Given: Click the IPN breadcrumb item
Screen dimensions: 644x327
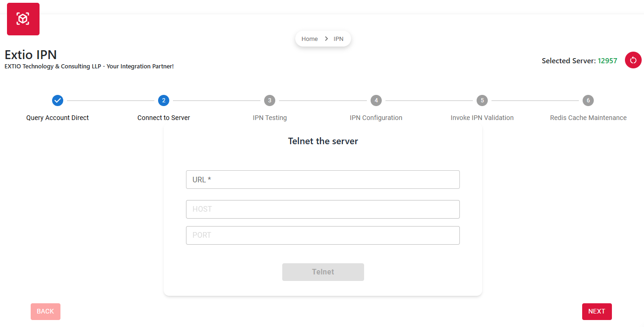Looking at the screenshot, I should tap(339, 39).
